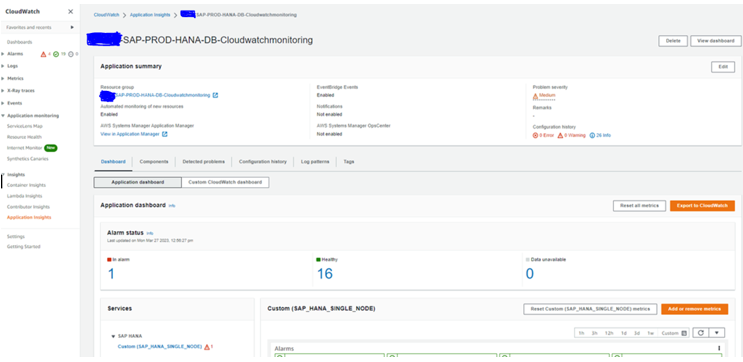Click the Medium problem severity link
This screenshot has height=362, width=743.
click(547, 95)
